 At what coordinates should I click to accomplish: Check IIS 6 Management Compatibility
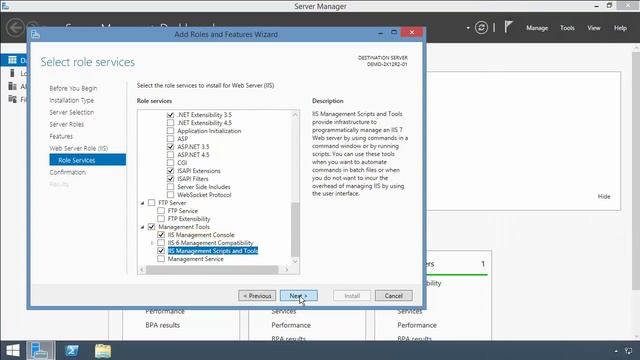(161, 243)
